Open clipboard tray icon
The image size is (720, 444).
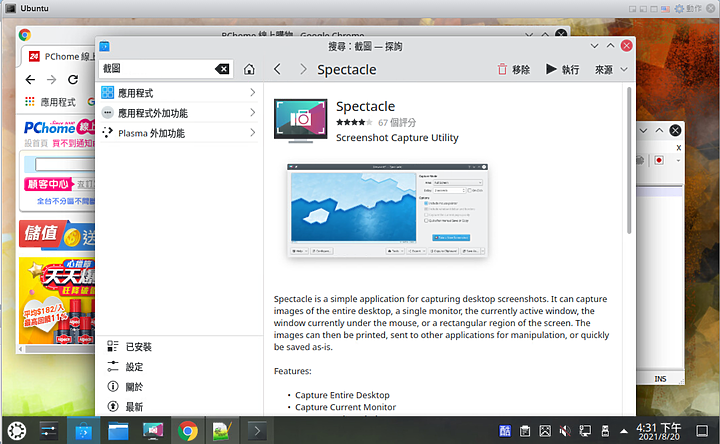point(525,431)
